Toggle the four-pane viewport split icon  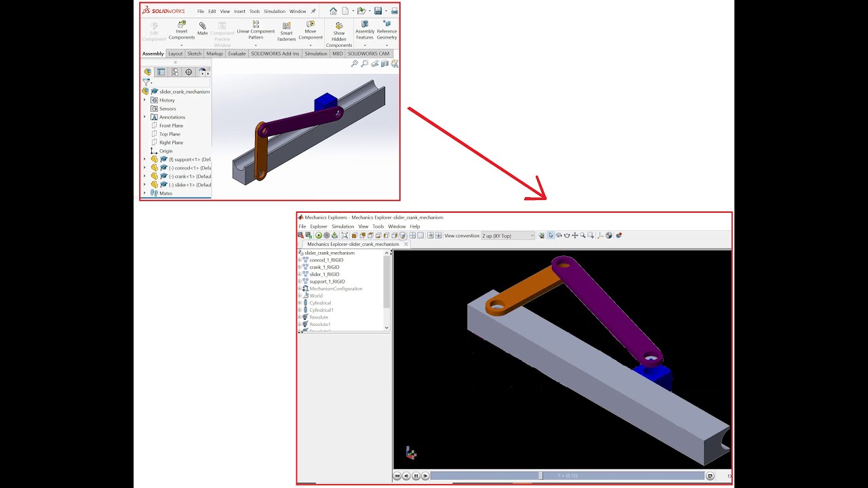coord(412,236)
